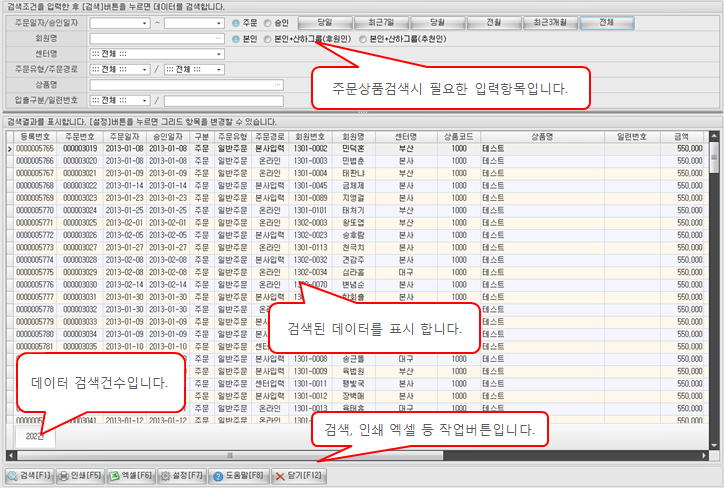
Task: Open the 입출구분 dropdown
Action: click(145, 101)
